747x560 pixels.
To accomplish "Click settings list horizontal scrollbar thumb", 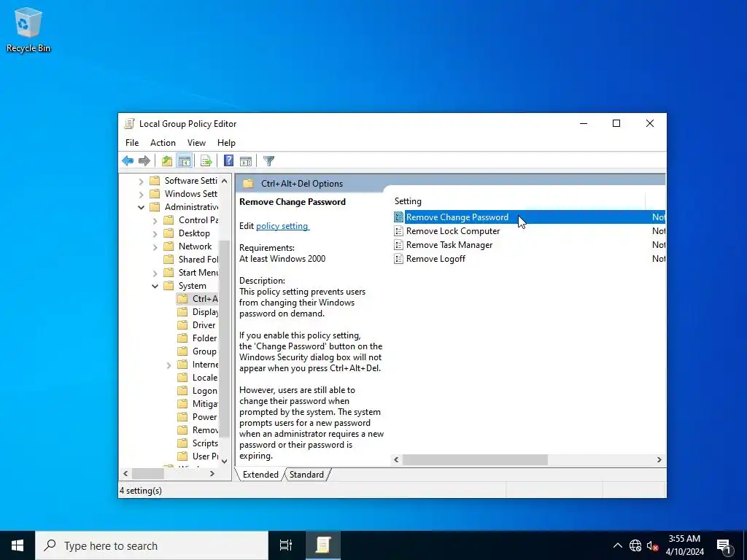I will pos(475,460).
